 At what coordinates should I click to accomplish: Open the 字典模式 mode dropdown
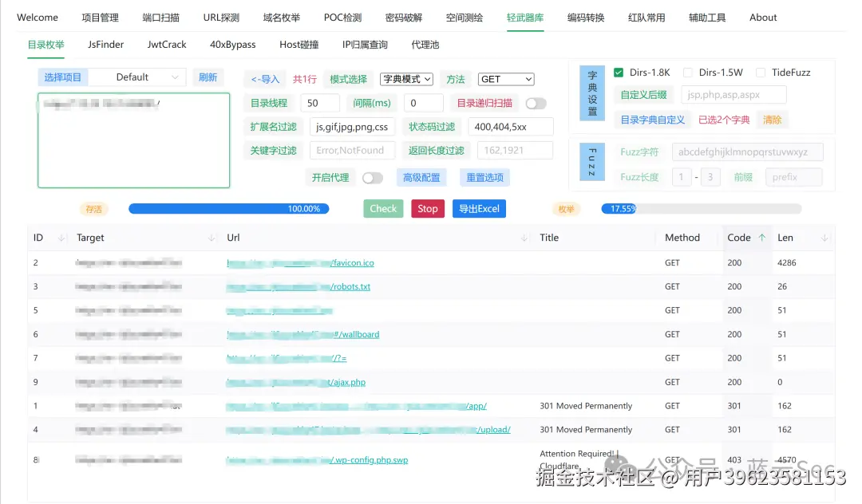(x=406, y=79)
